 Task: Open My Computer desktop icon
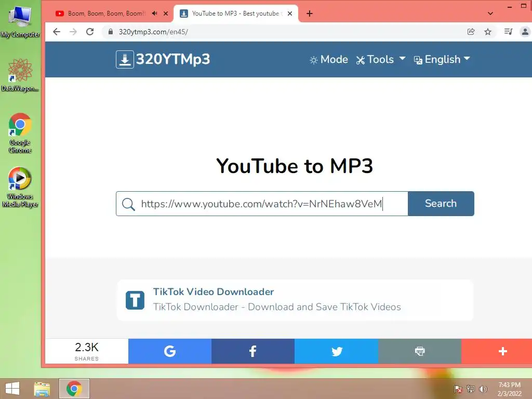(x=20, y=21)
